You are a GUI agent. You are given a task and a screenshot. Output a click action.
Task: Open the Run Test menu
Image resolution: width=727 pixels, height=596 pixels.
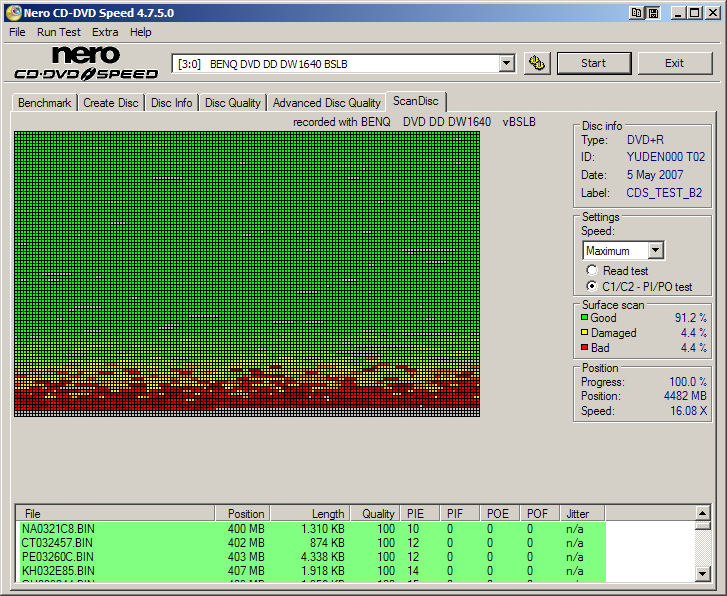tap(59, 32)
